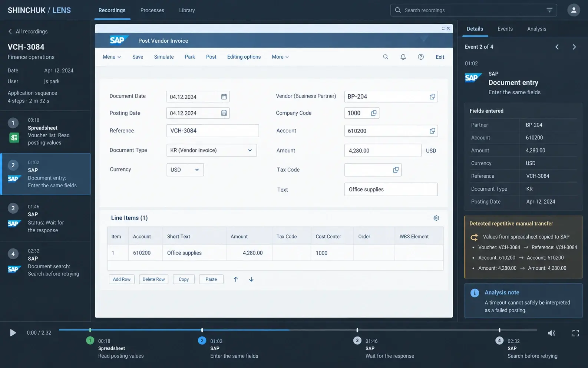Open value help for Vendor field

coord(432,96)
